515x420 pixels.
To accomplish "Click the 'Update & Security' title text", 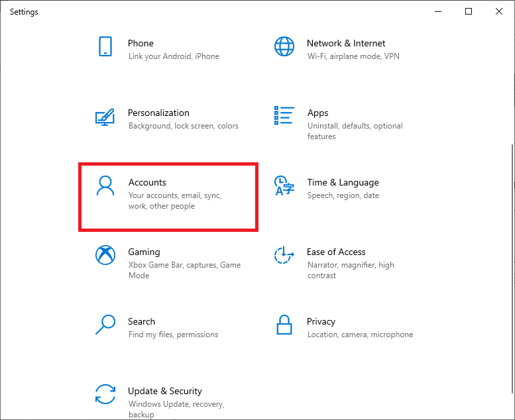I will point(164,391).
